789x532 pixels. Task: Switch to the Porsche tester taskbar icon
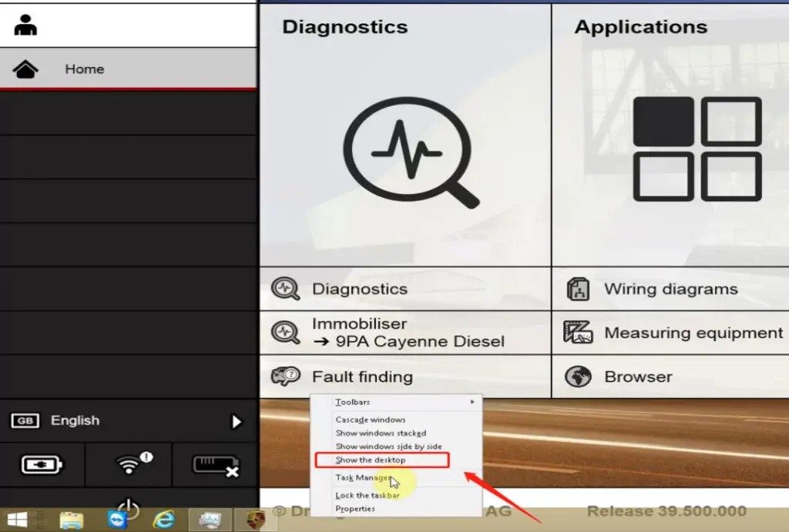(x=257, y=520)
